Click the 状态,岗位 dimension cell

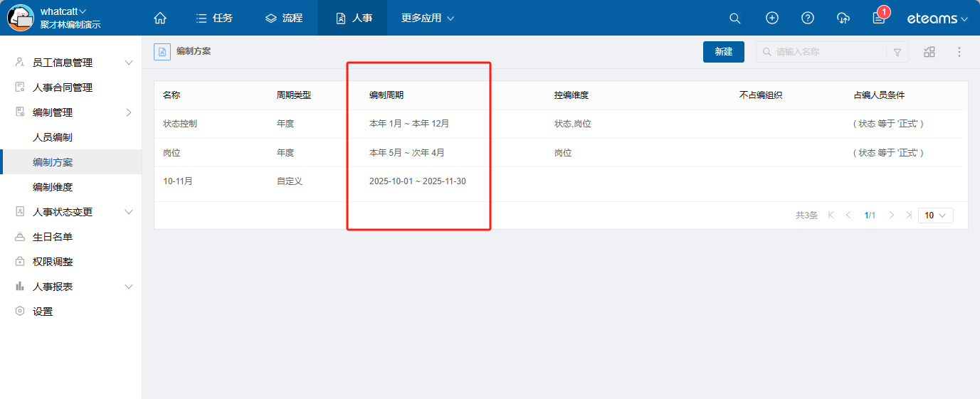pyautogui.click(x=573, y=124)
